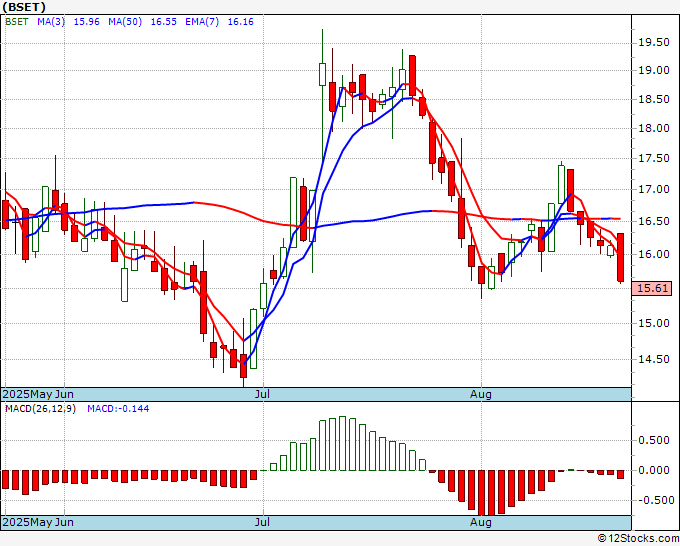Click the 15.00 price axis label
This screenshot has width=680, height=546.
coord(654,323)
